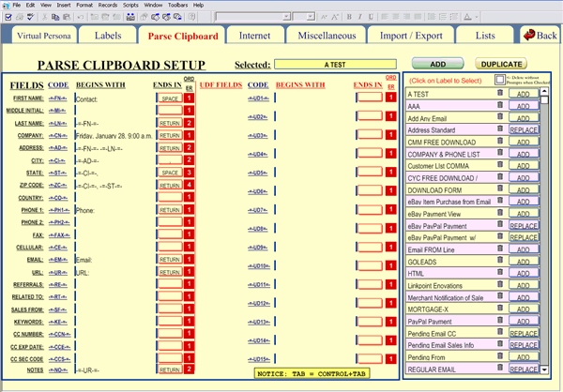Screen dimensions: 563x392
Task: Switch to the Miscellaneous tab
Action: pyautogui.click(x=327, y=36)
